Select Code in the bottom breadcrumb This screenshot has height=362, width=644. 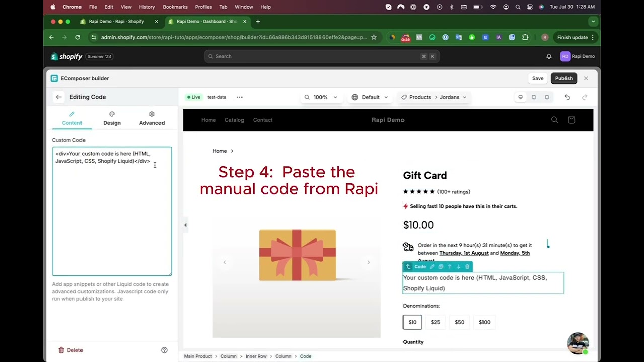306,356
